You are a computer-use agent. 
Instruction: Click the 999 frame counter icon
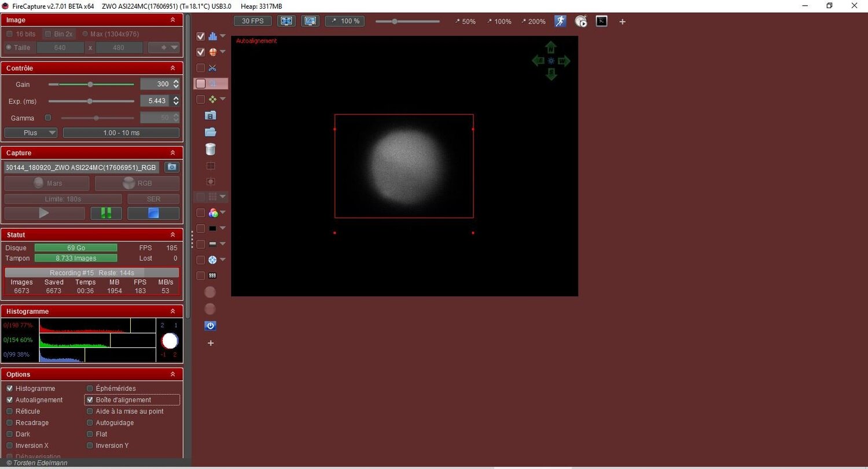click(x=212, y=275)
